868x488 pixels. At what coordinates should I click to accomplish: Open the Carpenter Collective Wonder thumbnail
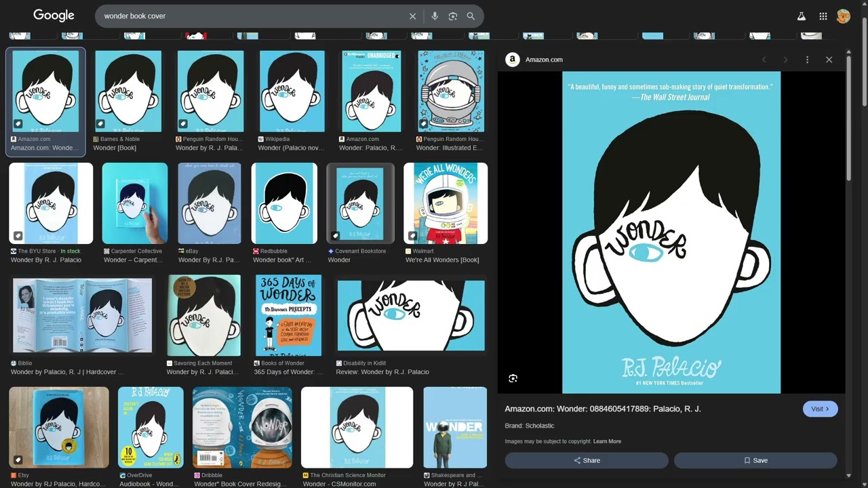click(x=135, y=203)
